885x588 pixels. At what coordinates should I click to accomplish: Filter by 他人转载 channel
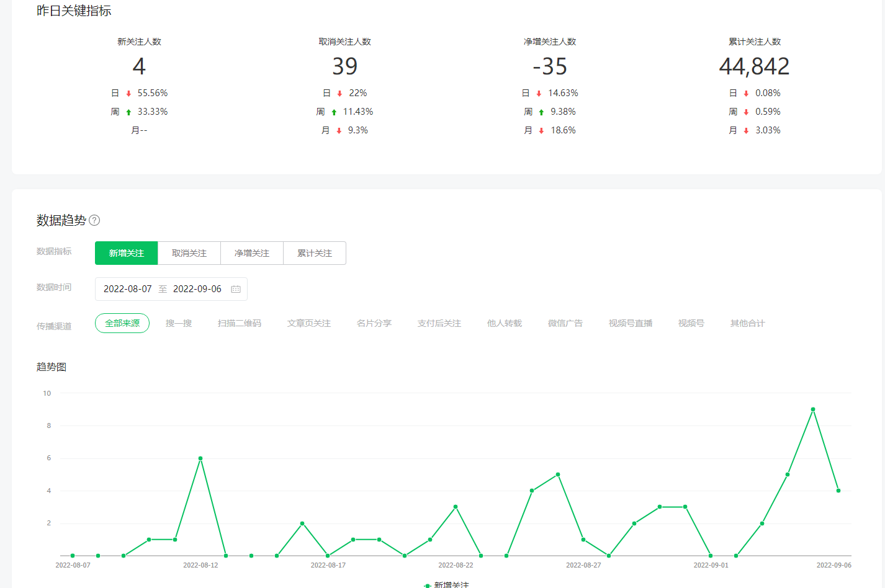[505, 323]
